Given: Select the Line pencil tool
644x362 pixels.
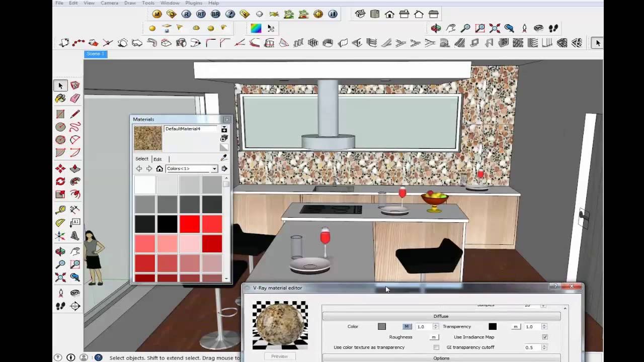Looking at the screenshot, I should pos(75,114).
